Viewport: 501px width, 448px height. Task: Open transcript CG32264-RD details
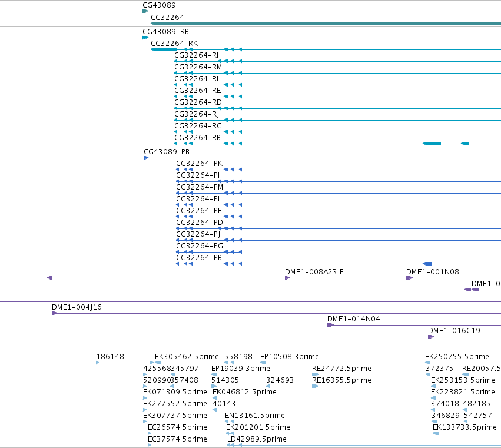(198, 102)
